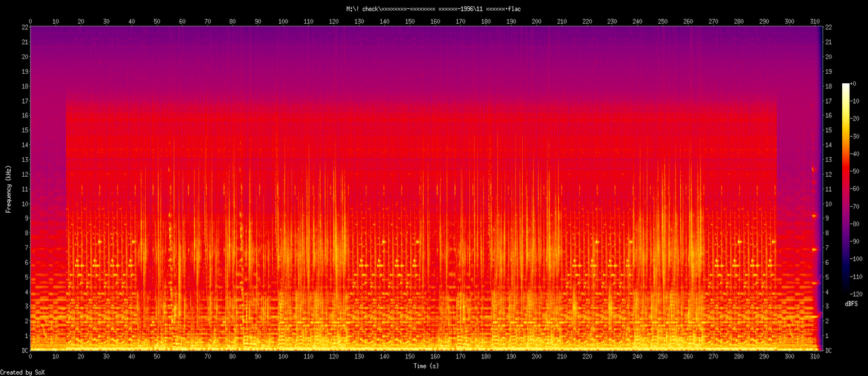Click the '-100' value on the dBFS scale
Image resolution: width=868 pixels, height=376 pixels.
coord(857,259)
